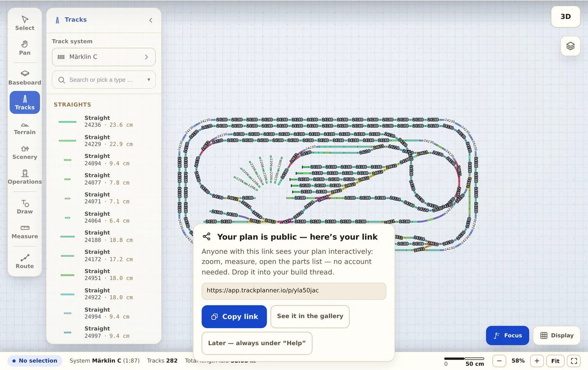Open the Display options

tap(557, 336)
